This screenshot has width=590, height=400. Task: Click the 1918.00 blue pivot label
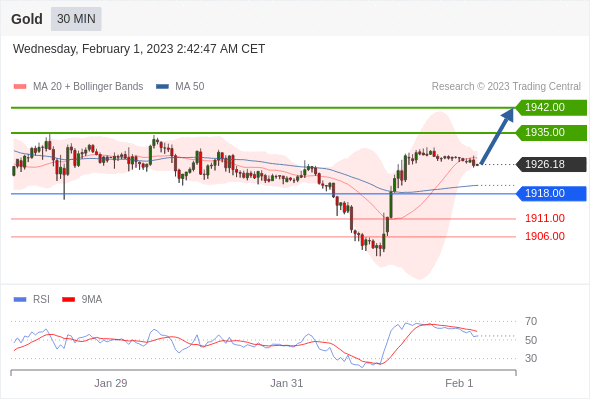(551, 193)
